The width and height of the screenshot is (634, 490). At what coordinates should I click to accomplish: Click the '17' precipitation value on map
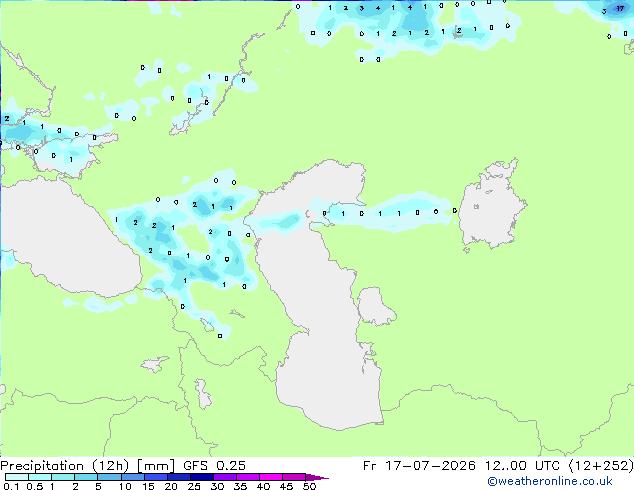point(620,8)
